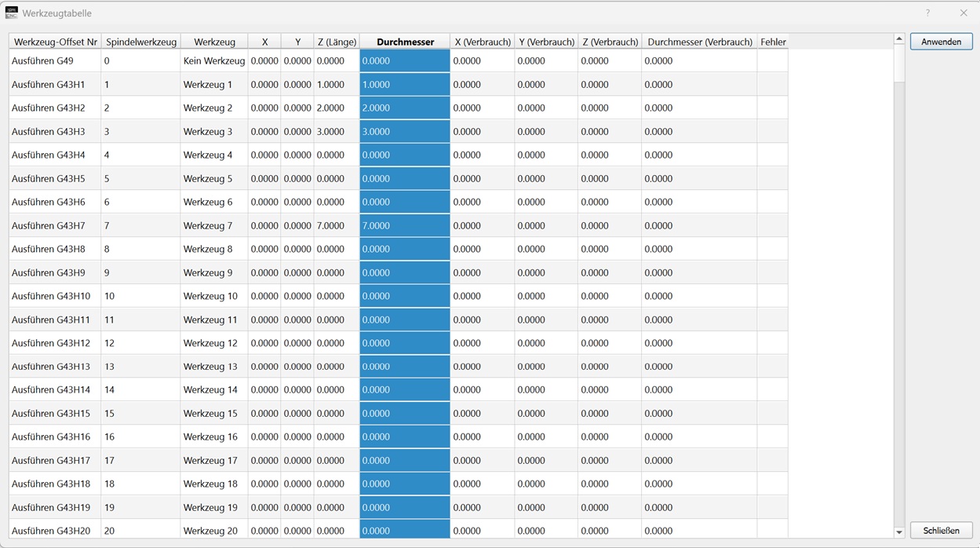Viewport: 980px width, 548px height.
Task: Select the Ausführen G43H7 cell
Action: click(x=55, y=225)
